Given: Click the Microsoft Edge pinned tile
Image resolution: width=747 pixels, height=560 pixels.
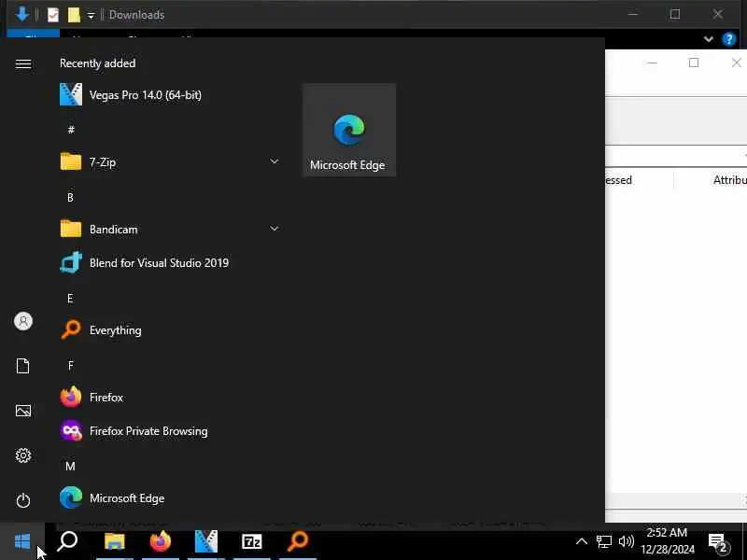Looking at the screenshot, I should point(349,130).
